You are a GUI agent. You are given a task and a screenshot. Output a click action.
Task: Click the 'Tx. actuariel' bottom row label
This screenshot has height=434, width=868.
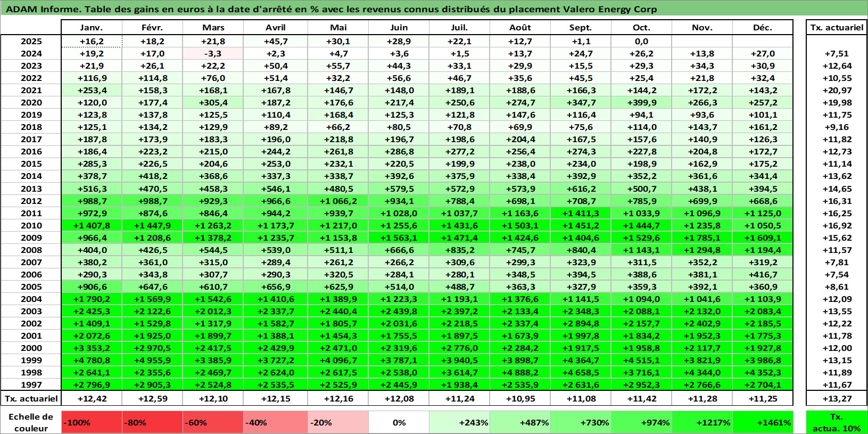[x=31, y=398]
